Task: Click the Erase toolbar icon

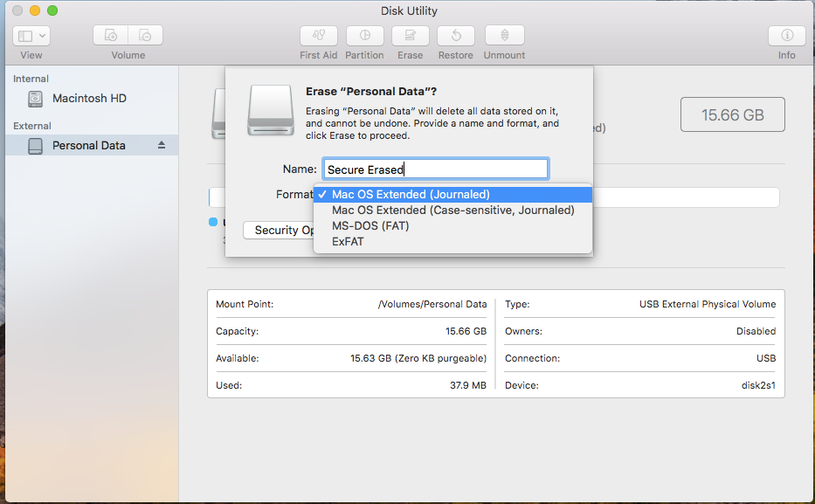Action: tap(410, 35)
